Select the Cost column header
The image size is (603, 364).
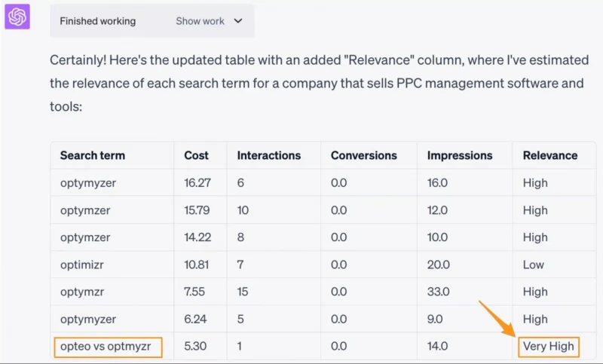pos(196,155)
